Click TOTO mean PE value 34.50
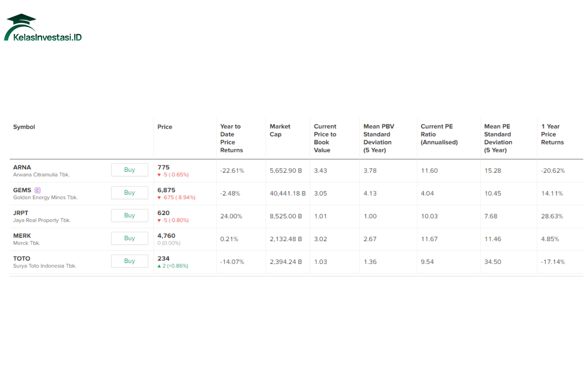Image resolution: width=588 pixels, height=392 pixels. (493, 262)
